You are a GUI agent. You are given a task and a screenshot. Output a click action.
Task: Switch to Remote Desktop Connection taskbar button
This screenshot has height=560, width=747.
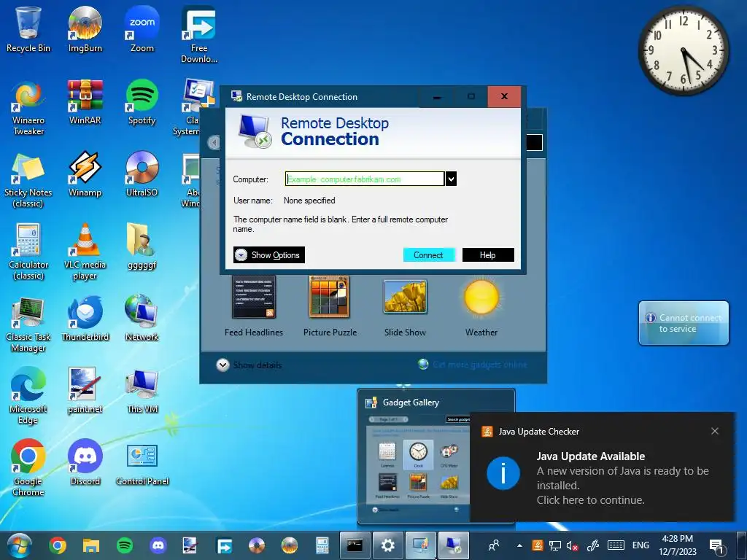point(454,545)
